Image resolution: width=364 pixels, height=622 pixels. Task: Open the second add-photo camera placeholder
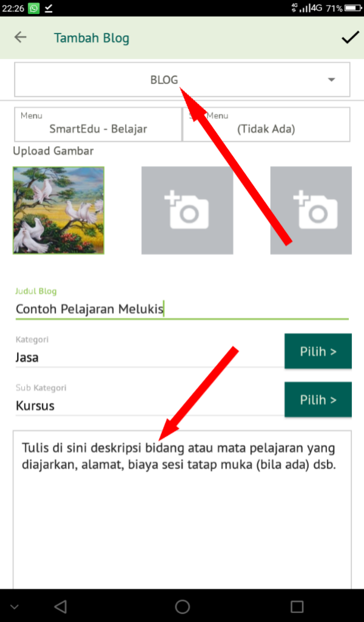(x=187, y=210)
